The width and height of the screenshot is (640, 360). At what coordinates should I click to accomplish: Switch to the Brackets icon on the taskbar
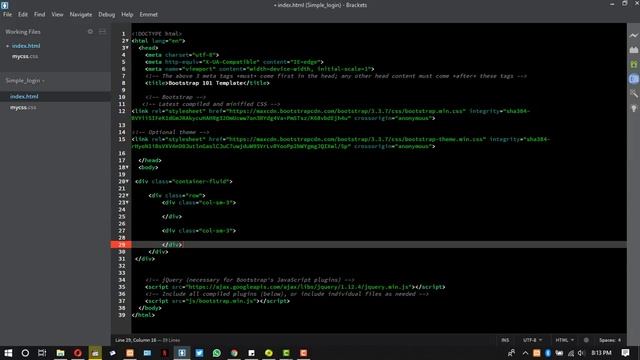coord(182,353)
